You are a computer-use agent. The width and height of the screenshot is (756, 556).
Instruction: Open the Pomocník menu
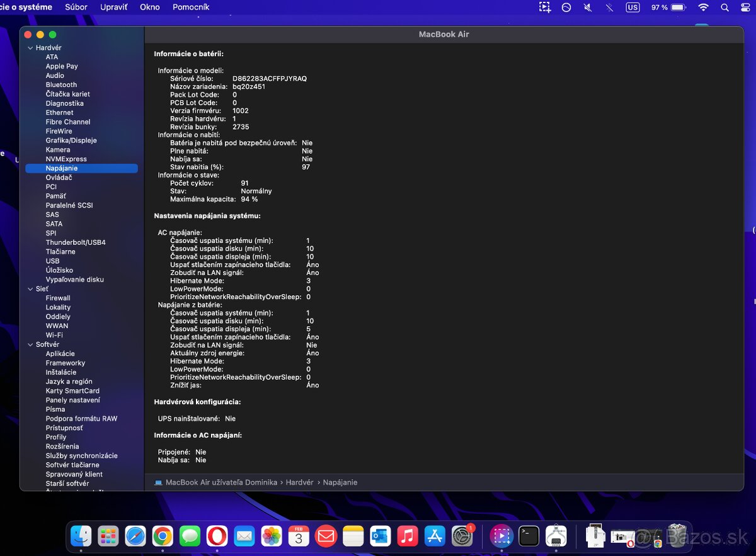tap(191, 8)
